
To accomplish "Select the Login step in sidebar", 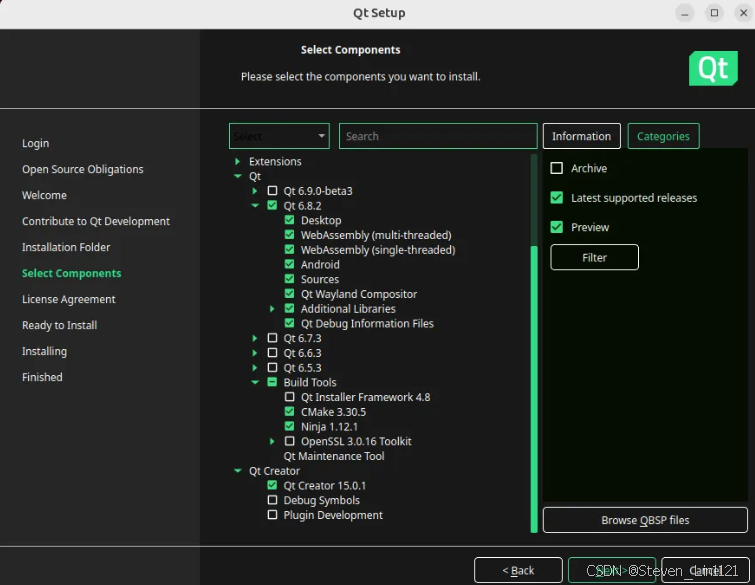I will tap(36, 143).
